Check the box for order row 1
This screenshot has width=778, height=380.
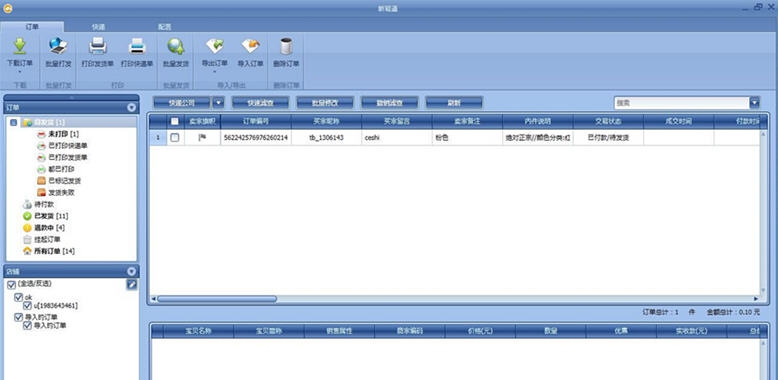point(175,138)
